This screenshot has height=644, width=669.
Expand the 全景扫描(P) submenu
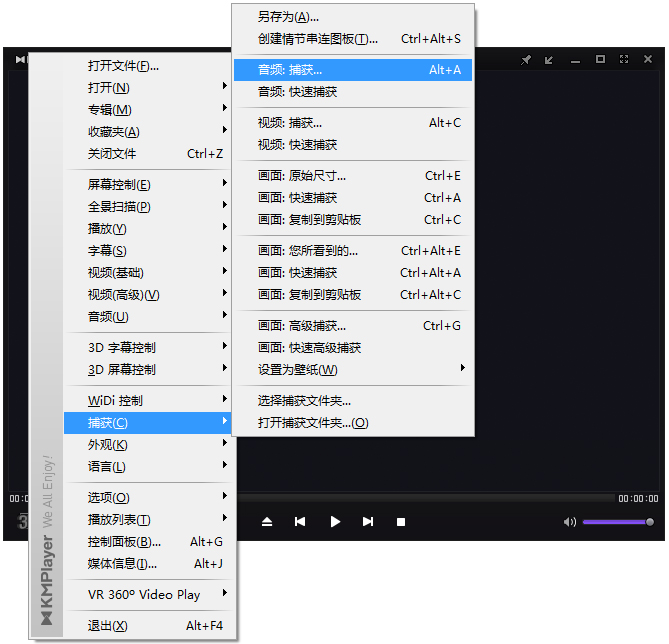[x=148, y=207]
